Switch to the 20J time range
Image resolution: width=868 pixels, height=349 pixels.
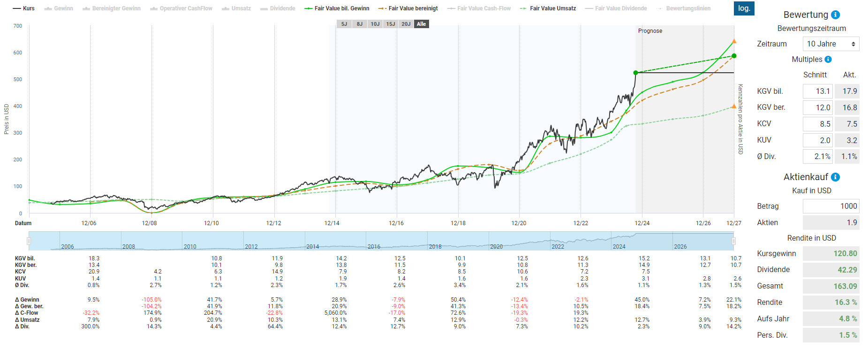(406, 24)
